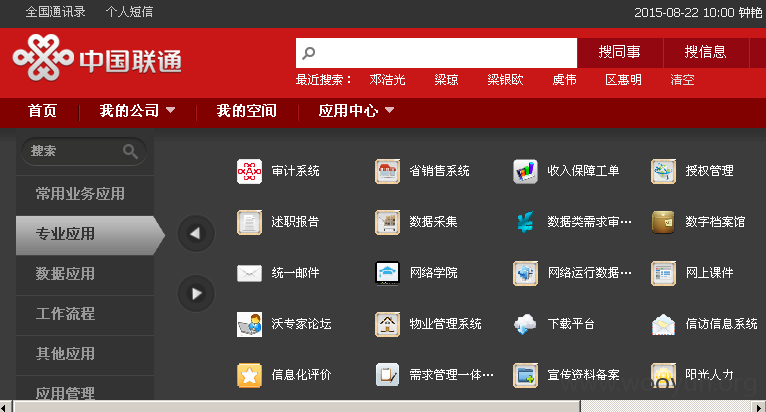Open the 收入保障工单 chart icon
Image resolution: width=766 pixels, height=412 pixels.
525,171
